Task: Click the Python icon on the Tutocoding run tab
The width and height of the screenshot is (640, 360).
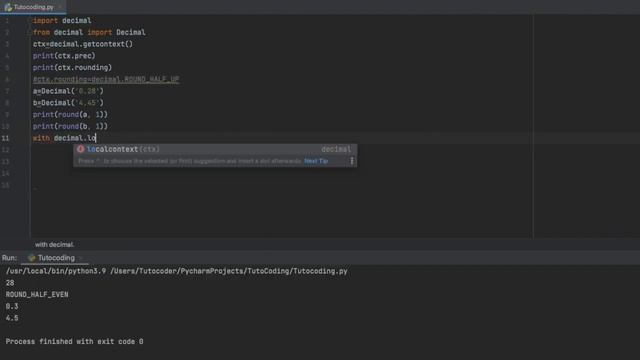Action: tap(31, 258)
